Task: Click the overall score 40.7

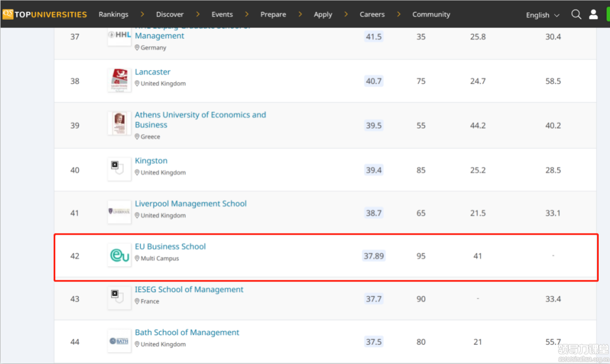Action: (x=374, y=81)
